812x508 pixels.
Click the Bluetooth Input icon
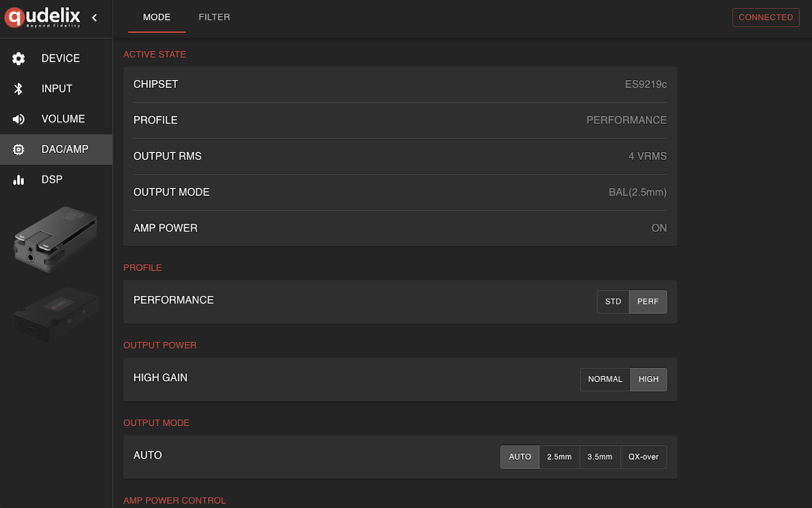[x=18, y=89]
